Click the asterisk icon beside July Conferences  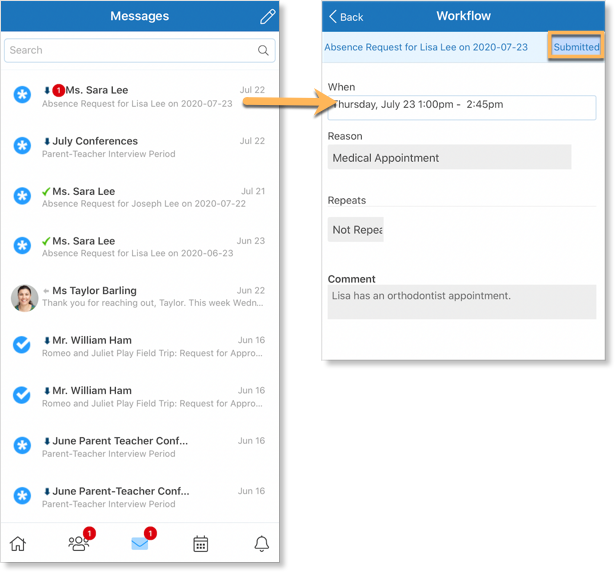tap(22, 146)
